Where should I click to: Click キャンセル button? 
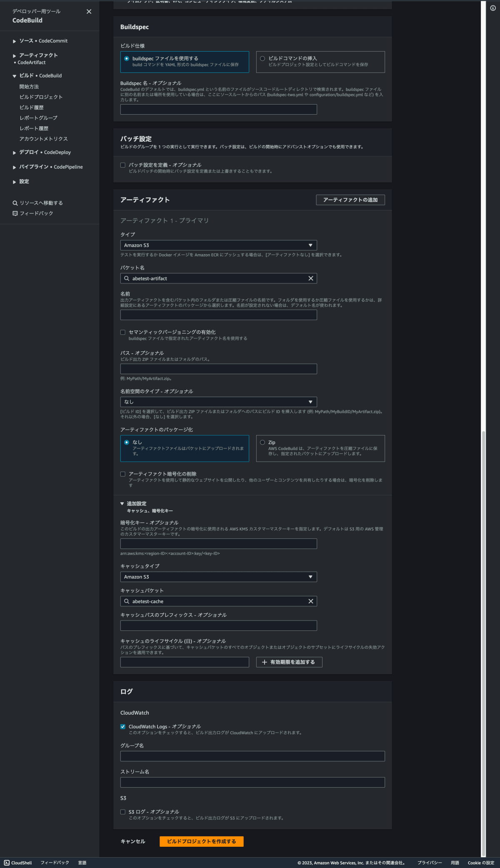click(x=133, y=841)
